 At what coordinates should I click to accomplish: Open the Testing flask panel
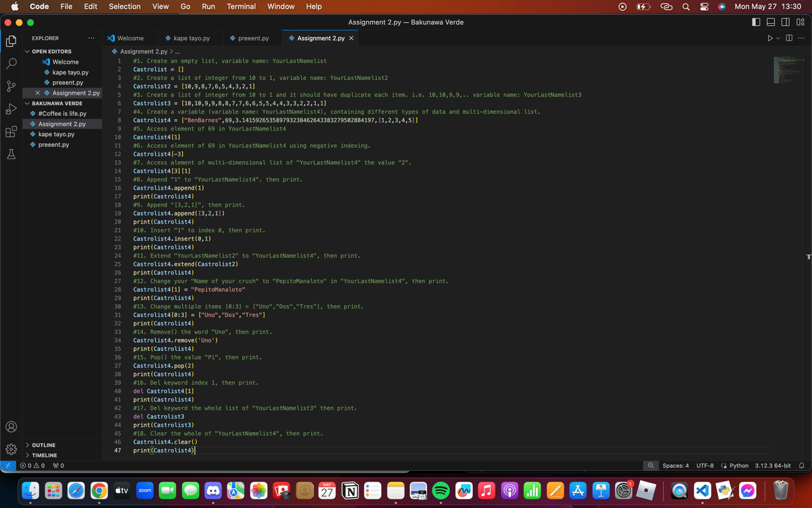[11, 154]
